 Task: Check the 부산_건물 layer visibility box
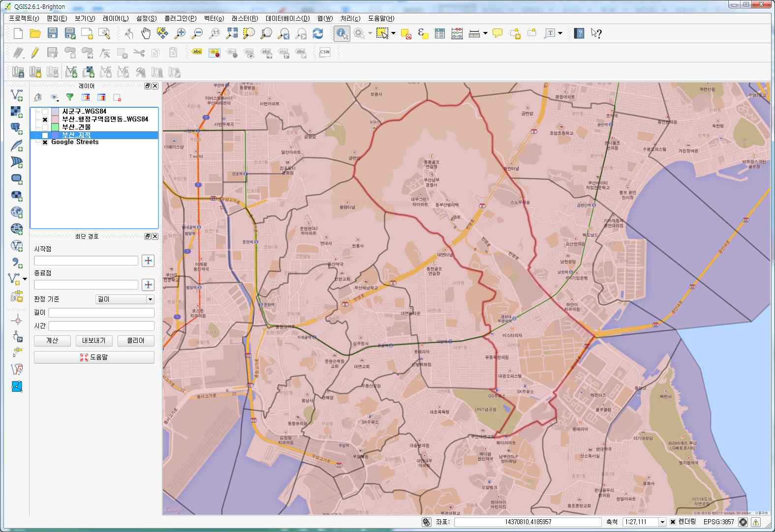pyautogui.click(x=45, y=127)
